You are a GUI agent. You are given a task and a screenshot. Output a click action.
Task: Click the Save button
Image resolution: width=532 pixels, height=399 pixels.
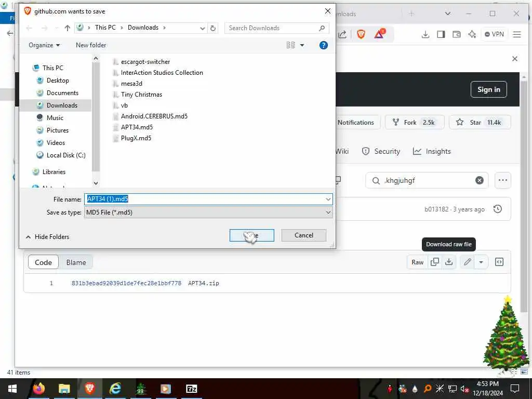pyautogui.click(x=252, y=235)
